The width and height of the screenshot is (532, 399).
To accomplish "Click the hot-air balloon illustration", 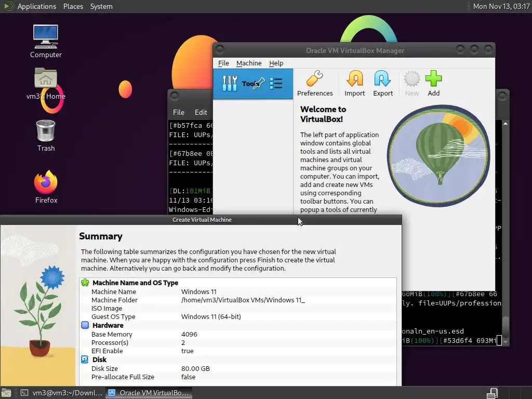I will coord(438,155).
